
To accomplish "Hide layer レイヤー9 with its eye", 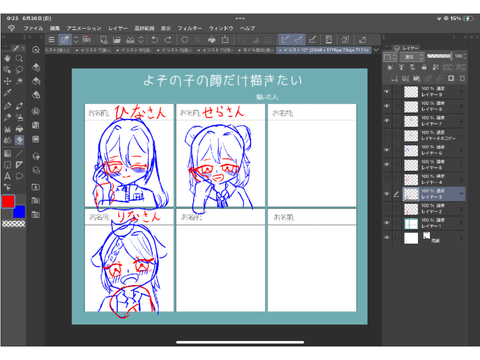I will click(x=387, y=91).
